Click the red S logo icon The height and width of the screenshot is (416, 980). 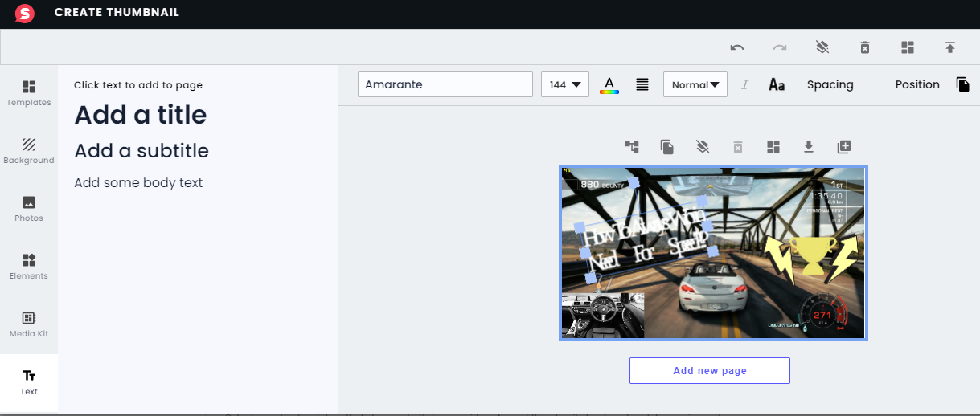click(25, 13)
